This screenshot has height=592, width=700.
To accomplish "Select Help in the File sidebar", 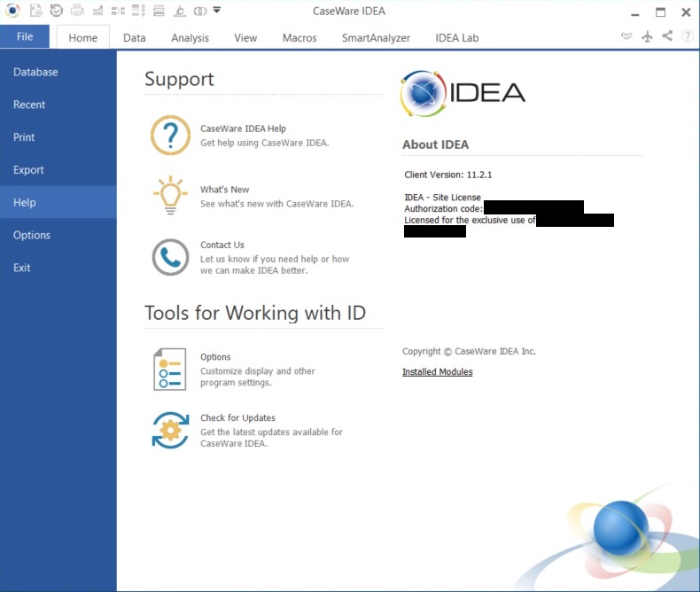I will [58, 202].
